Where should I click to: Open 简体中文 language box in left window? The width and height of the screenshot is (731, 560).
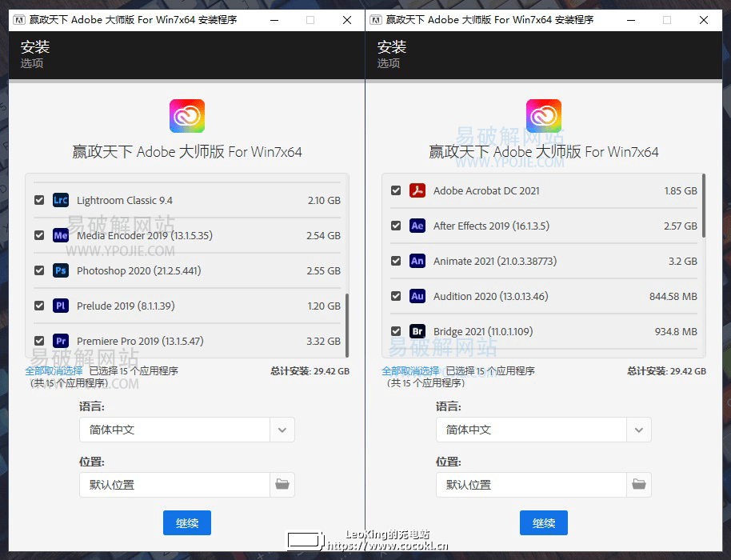point(175,430)
